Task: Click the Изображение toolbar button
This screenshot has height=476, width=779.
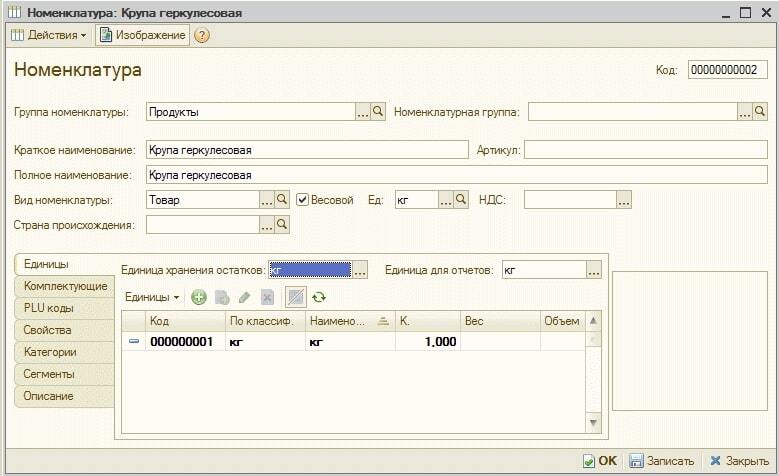Action: pos(142,35)
